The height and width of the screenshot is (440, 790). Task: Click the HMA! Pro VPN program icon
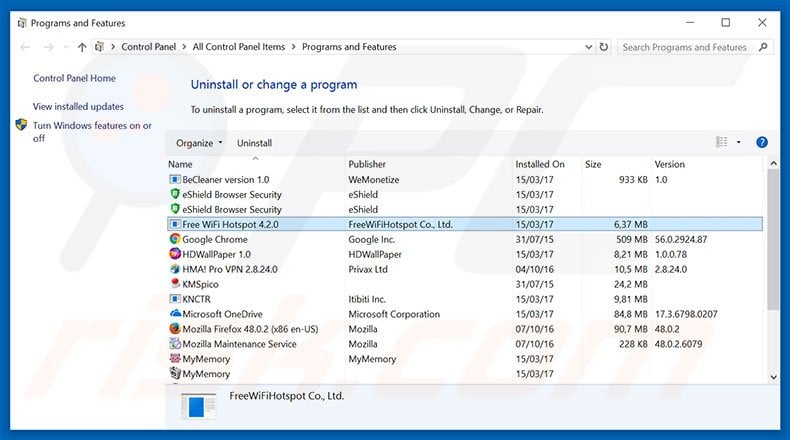tap(175, 269)
